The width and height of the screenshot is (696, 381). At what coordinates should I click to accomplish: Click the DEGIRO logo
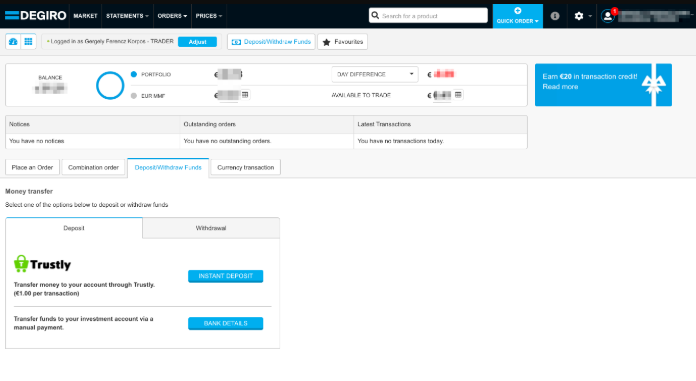point(36,16)
